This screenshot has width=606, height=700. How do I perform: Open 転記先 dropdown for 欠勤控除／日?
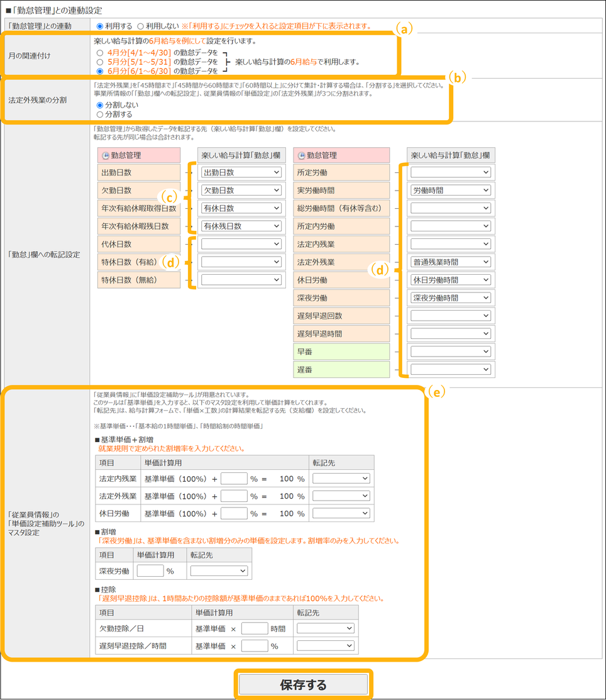(326, 628)
